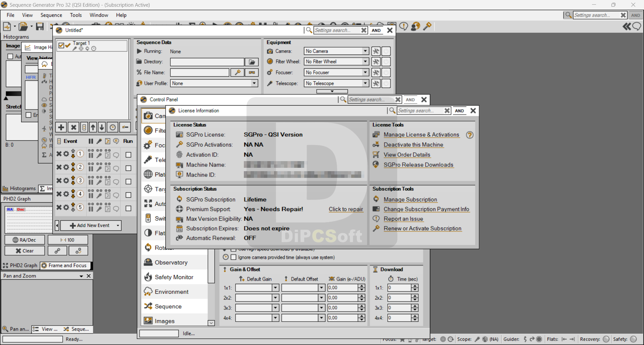This screenshot has width=644, height=345.
Task: Open camera settings wrench icon
Action: [376, 51]
